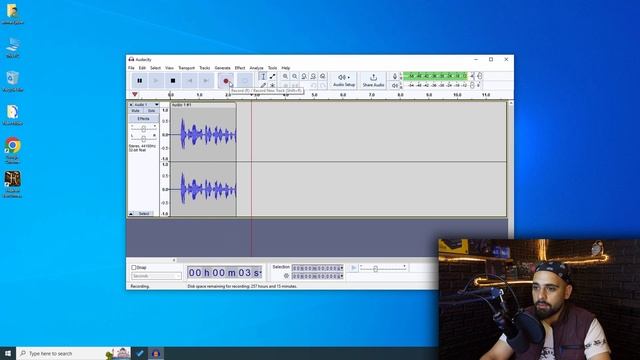Open the Tracks menu
This screenshot has height=360, width=640.
[x=204, y=68]
